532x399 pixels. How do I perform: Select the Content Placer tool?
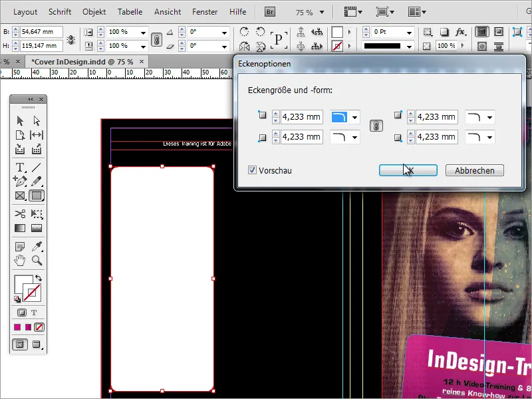pos(37,149)
